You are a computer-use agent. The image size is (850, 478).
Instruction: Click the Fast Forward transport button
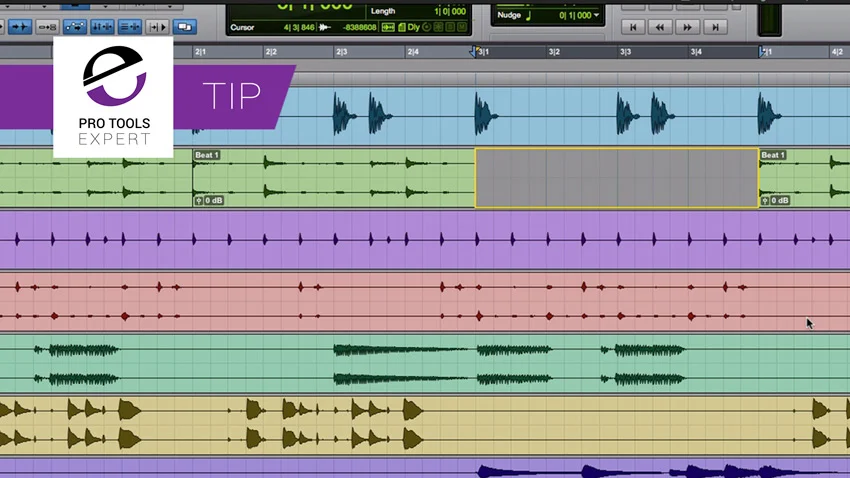(687, 27)
